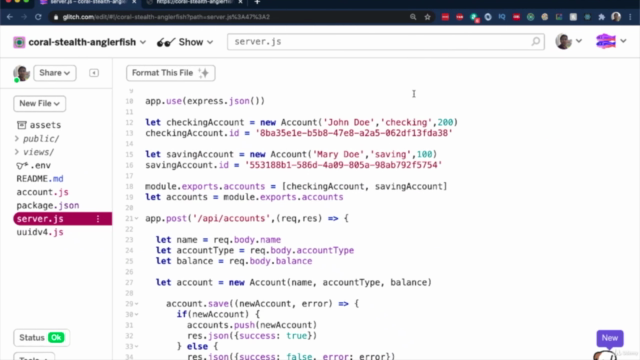
Task: Click the Format This File button
Action: coord(171,73)
